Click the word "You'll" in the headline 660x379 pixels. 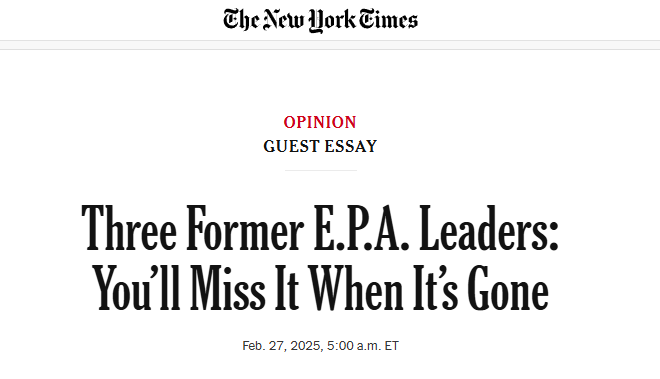click(136, 288)
